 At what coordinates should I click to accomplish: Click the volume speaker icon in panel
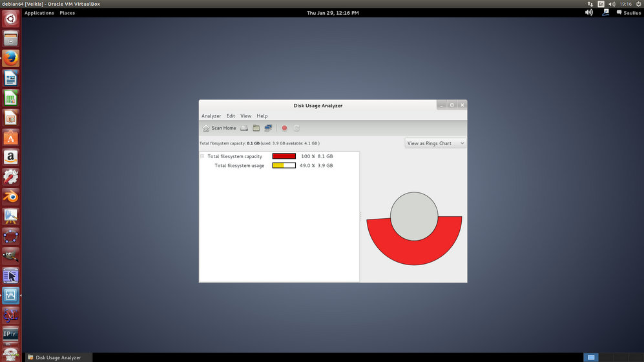point(588,13)
